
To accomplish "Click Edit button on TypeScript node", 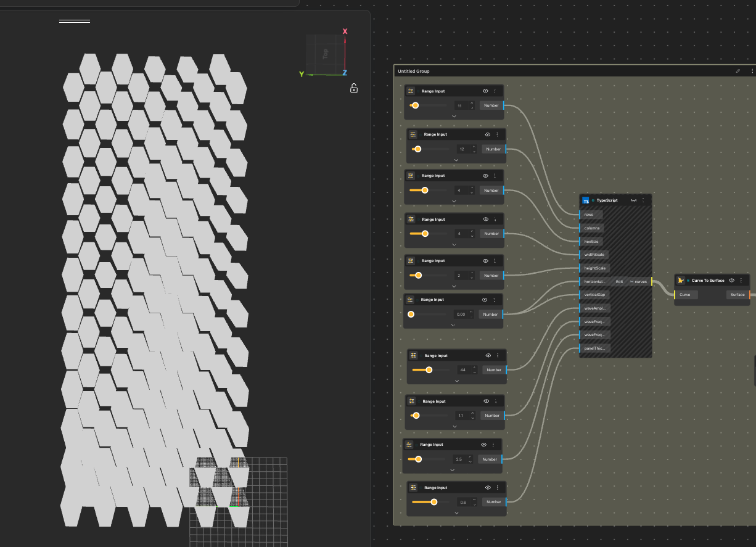I will coord(619,282).
